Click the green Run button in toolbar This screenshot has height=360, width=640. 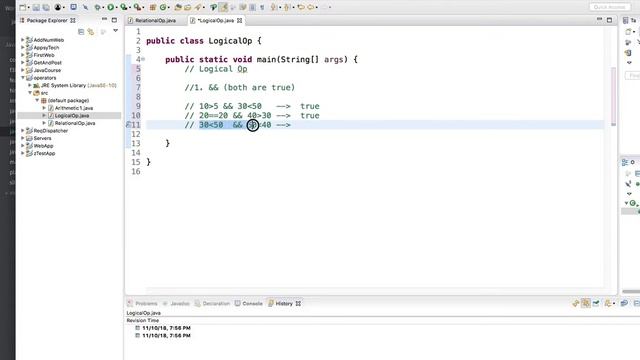coord(110,7)
